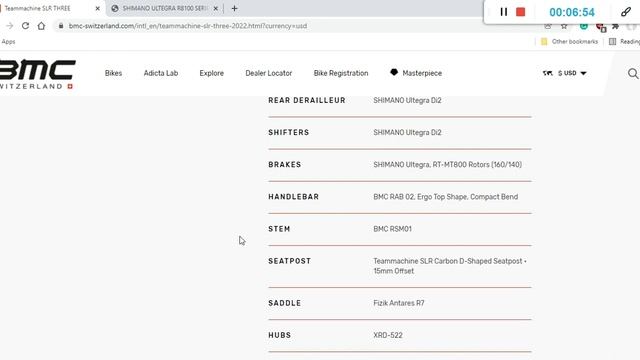Select REAR DERAILLEUR label
Viewport: 640px width, 360px height.
click(307, 100)
